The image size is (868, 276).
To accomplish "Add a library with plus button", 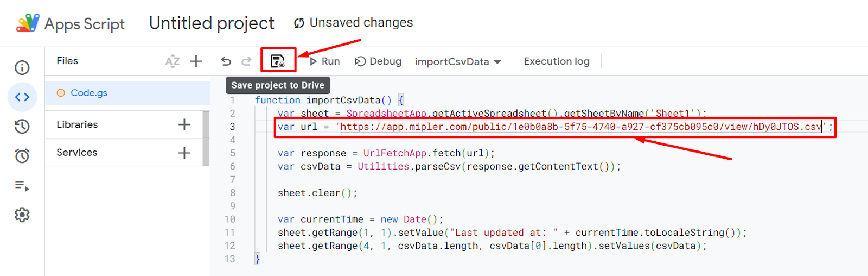I will [184, 124].
